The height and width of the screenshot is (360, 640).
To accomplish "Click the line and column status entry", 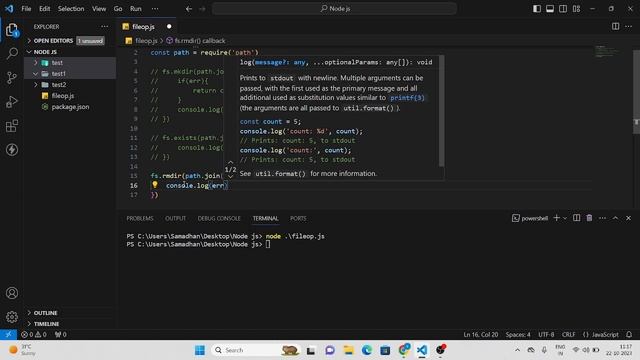I will (x=481, y=334).
